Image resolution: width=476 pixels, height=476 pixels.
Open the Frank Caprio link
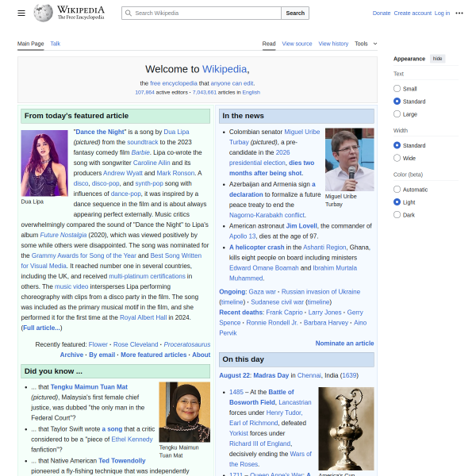pos(285,312)
